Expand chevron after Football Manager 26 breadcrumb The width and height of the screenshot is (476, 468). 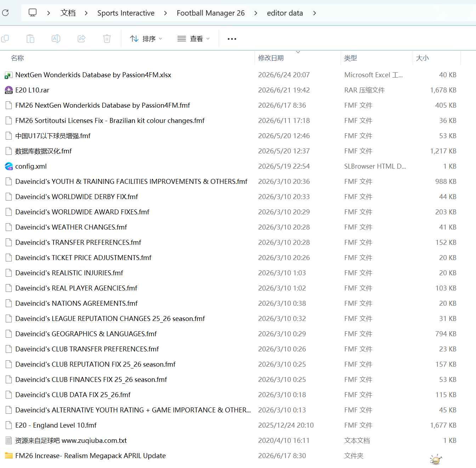[256, 13]
